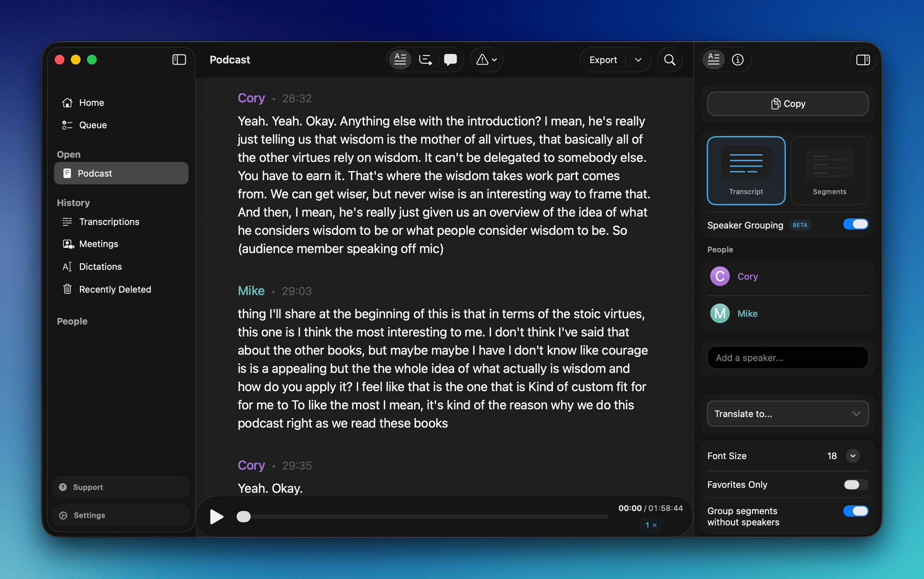Screen dimensions: 924x579
Task: Open the Translate to dropdown
Action: pos(787,414)
